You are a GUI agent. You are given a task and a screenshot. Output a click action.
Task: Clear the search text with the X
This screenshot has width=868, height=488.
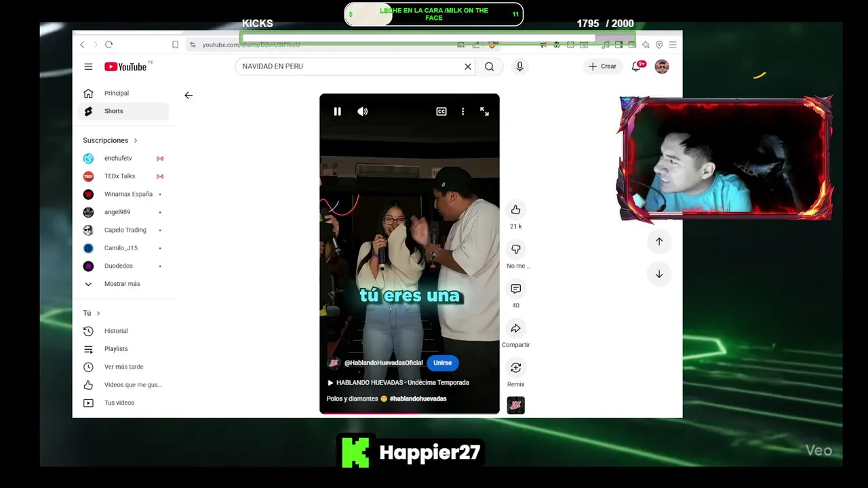point(467,66)
